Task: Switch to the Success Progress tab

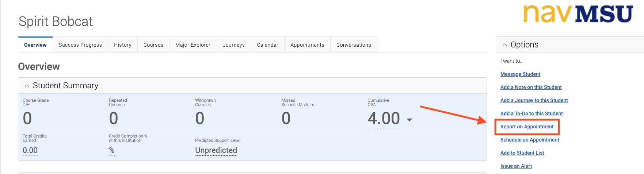Action: [80, 45]
